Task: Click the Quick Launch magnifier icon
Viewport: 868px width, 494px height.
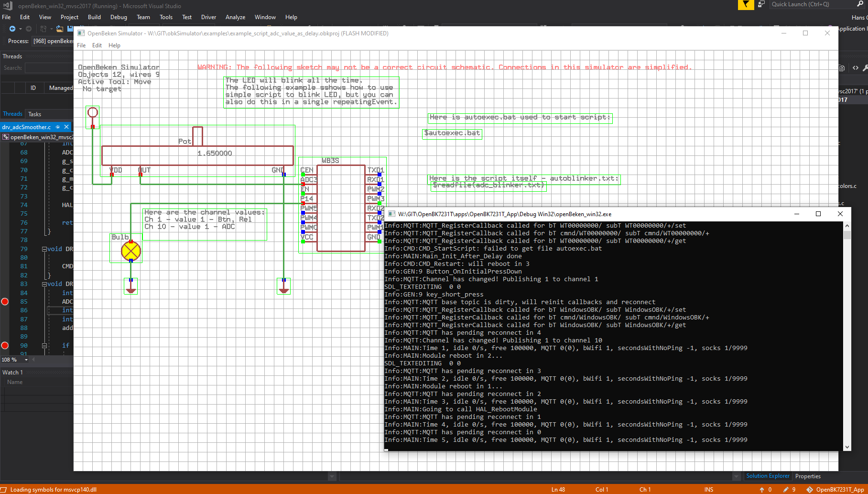Action: coord(860,4)
